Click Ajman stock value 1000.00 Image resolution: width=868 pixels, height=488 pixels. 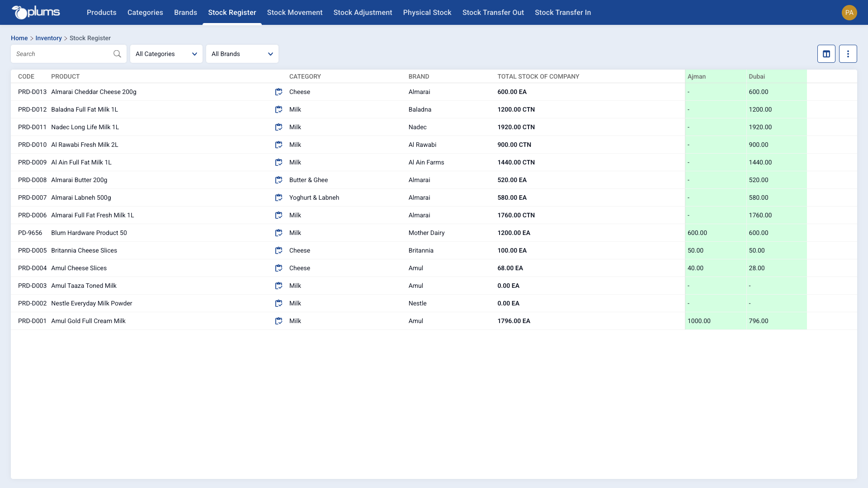[699, 321]
